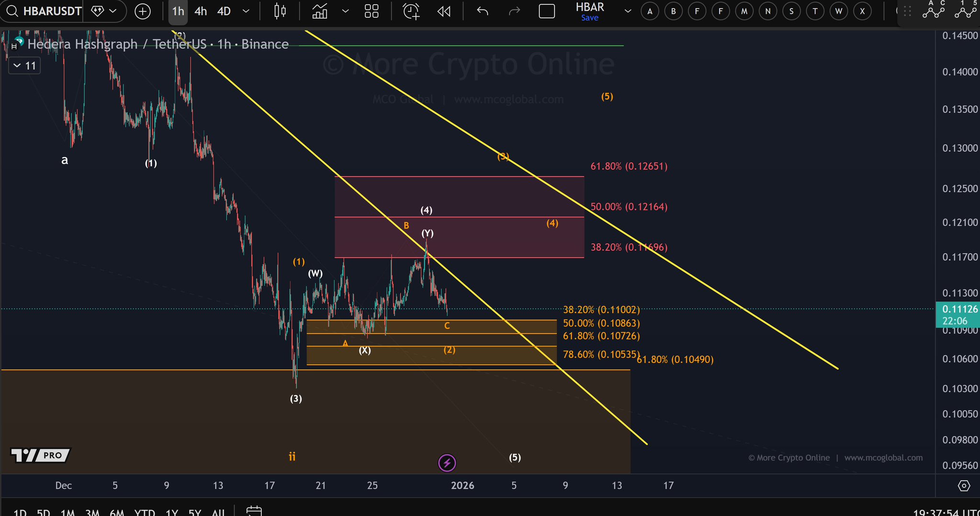The image size is (980, 516).
Task: Click the circled B toolbar button
Action: (x=673, y=11)
